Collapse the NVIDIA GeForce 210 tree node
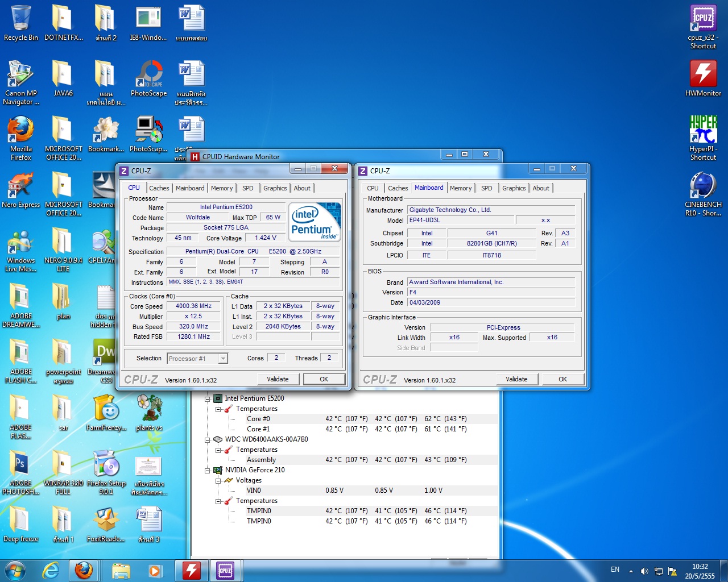 coord(208,471)
